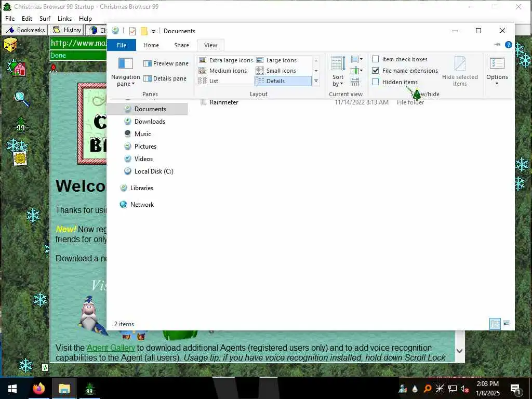The height and width of the screenshot is (399, 532).
Task: Switch to the Share ribbon tab
Action: point(181,45)
